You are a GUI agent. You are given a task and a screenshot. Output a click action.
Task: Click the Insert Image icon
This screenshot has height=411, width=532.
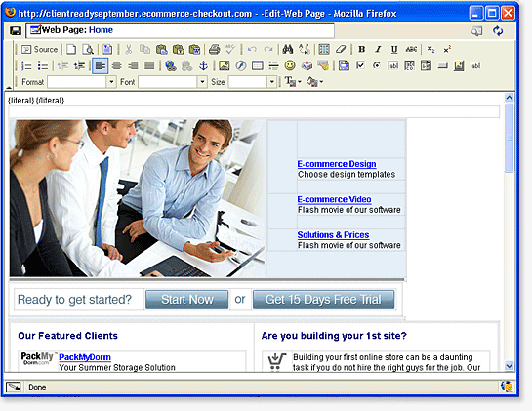click(224, 65)
